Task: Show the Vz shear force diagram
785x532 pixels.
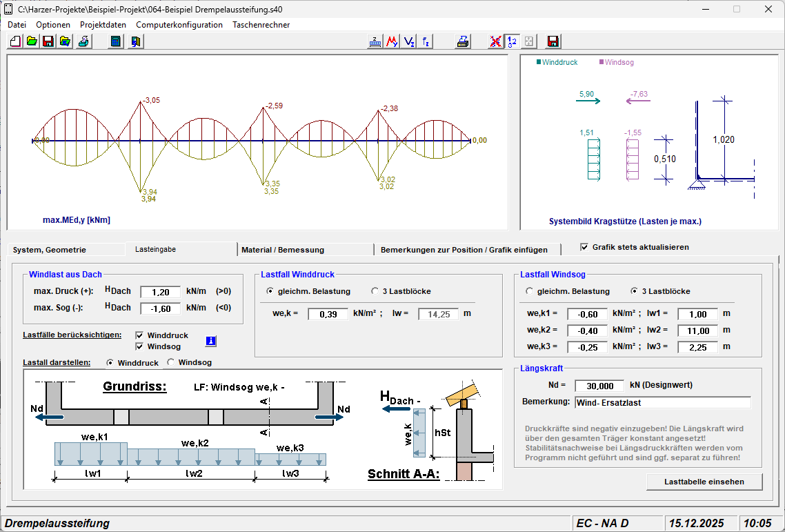Action: click(x=409, y=41)
